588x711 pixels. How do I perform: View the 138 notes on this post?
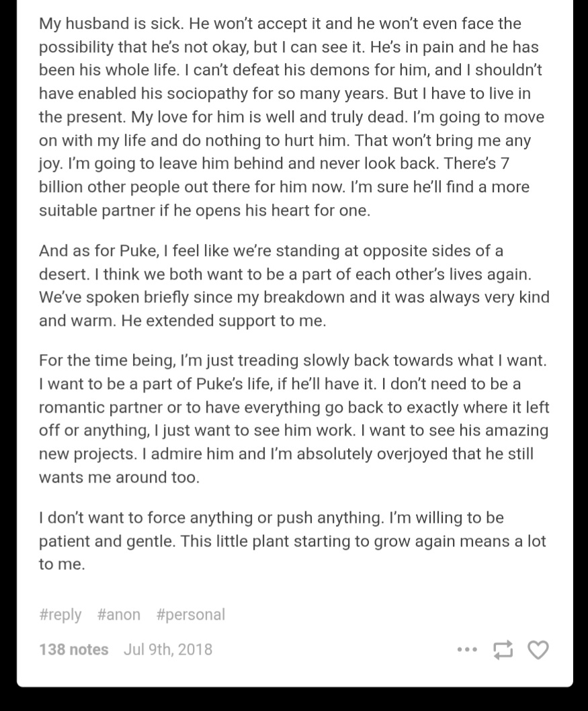point(73,649)
